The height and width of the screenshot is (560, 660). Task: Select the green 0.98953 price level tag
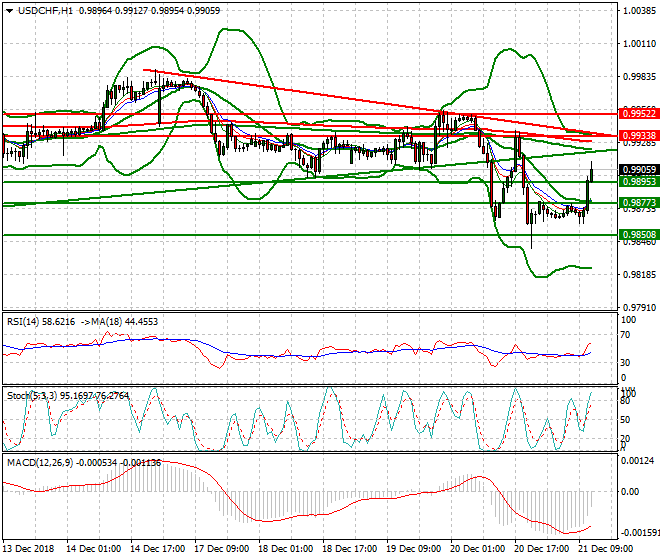pos(638,182)
